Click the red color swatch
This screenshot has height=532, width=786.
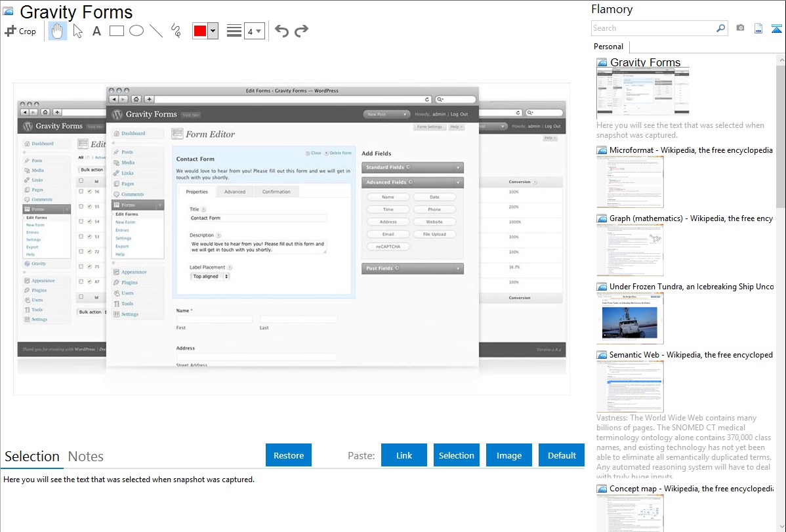pos(199,31)
